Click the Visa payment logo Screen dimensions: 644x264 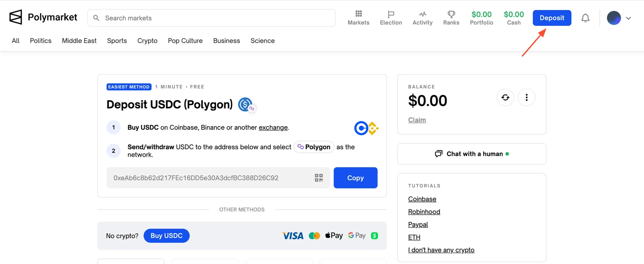click(x=293, y=236)
